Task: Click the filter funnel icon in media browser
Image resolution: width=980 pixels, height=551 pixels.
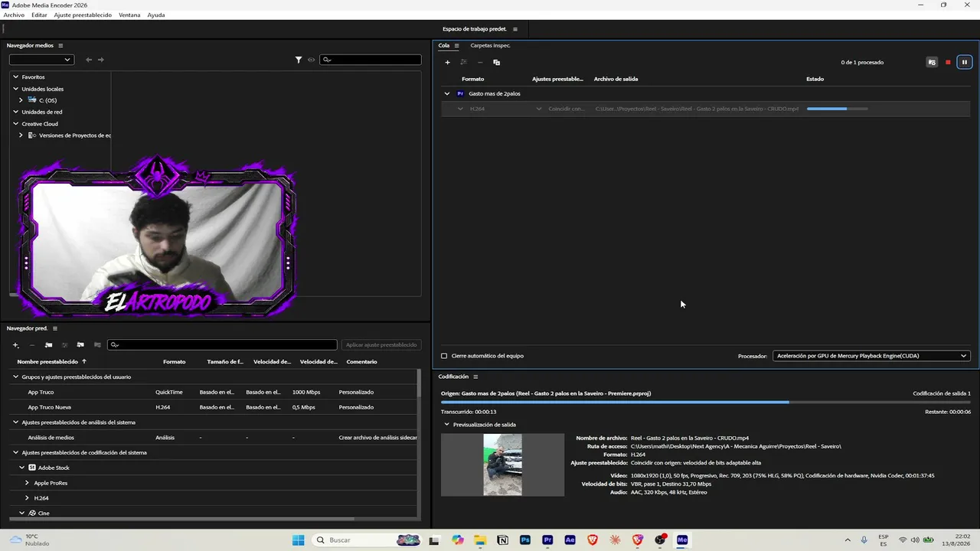Action: click(x=299, y=60)
